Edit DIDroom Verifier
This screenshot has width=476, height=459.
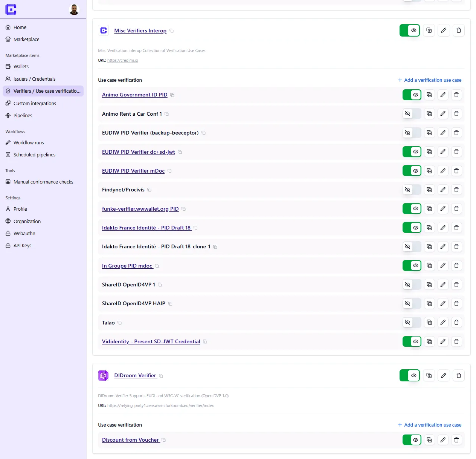coord(444,375)
